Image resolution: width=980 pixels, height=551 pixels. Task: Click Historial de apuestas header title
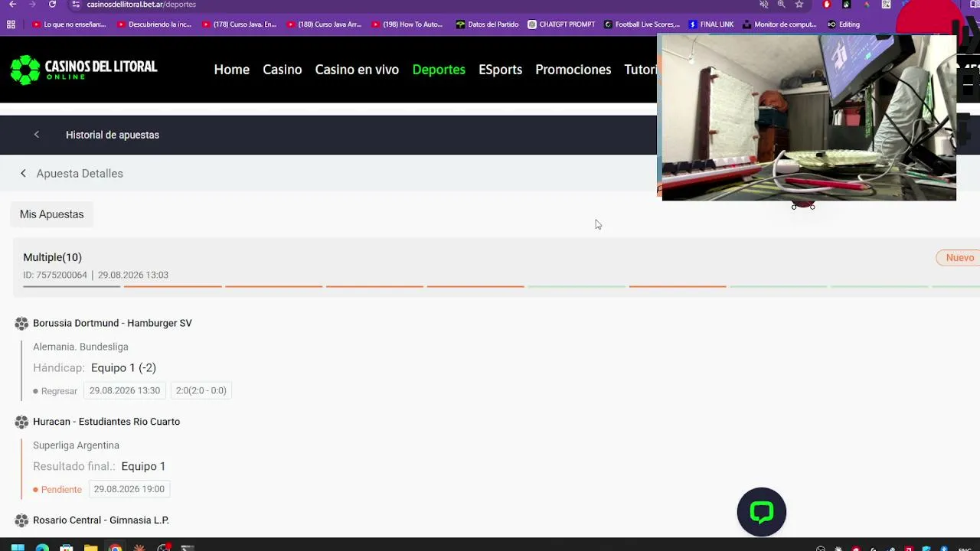[113, 135]
